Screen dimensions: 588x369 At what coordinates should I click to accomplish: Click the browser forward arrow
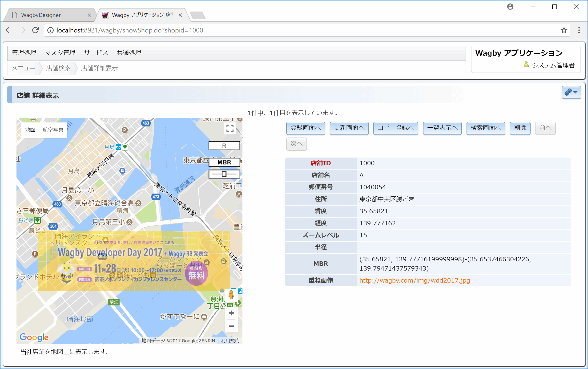click(22, 30)
